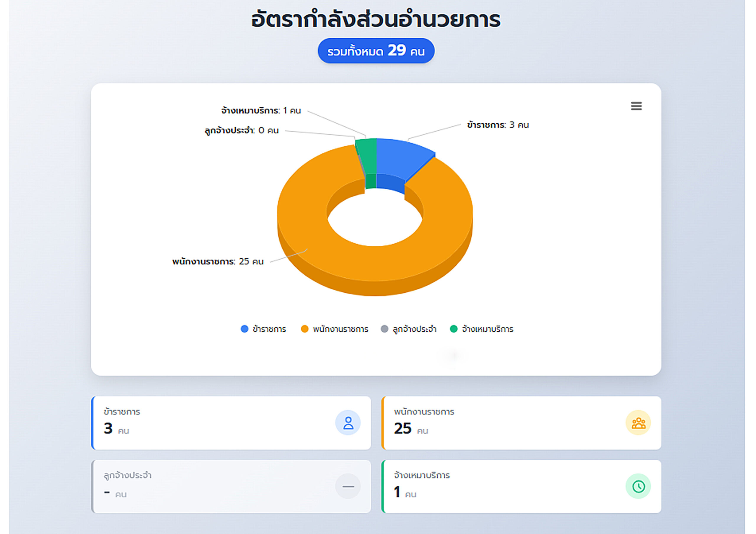Screen dimensions: 756x534
Task: Click the orange group icon in พนักงานราชการ card
Action: coord(638,423)
